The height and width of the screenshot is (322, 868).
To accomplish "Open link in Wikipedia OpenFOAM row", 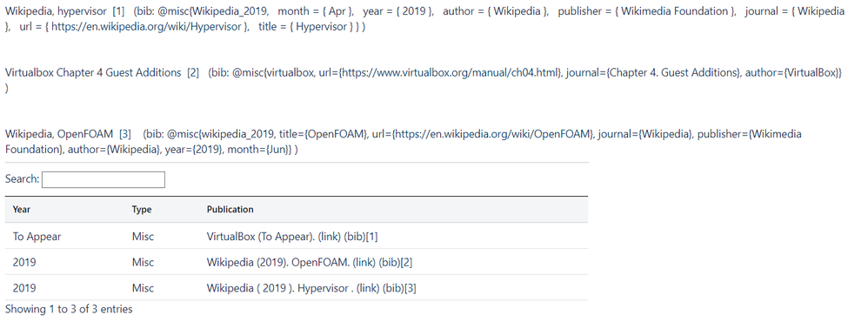I will pos(364,262).
